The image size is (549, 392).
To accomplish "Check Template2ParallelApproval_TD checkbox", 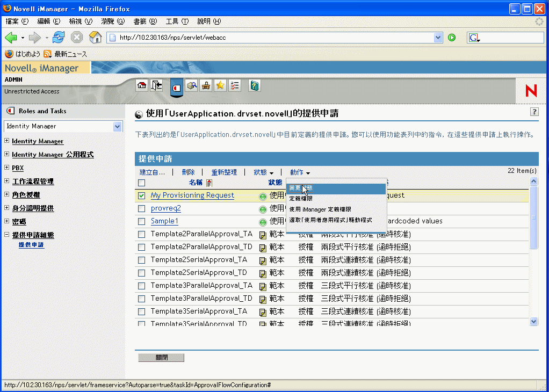I will click(141, 248).
